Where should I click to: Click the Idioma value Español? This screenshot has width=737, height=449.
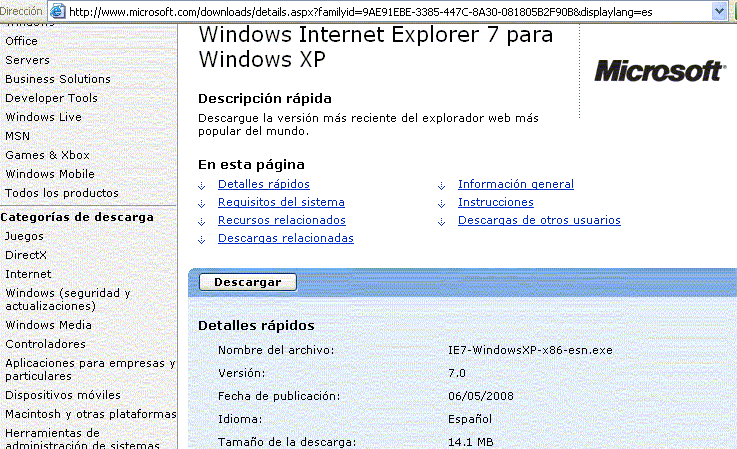pos(470,419)
